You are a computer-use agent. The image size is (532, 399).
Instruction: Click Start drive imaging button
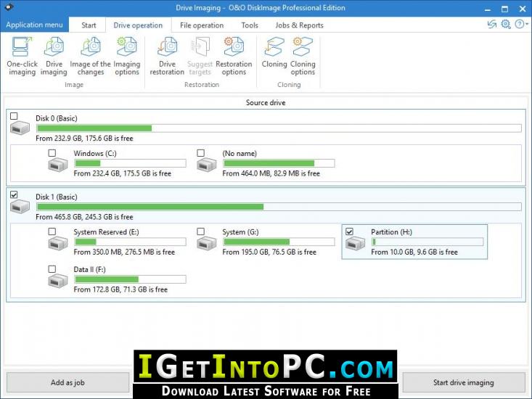point(464,382)
